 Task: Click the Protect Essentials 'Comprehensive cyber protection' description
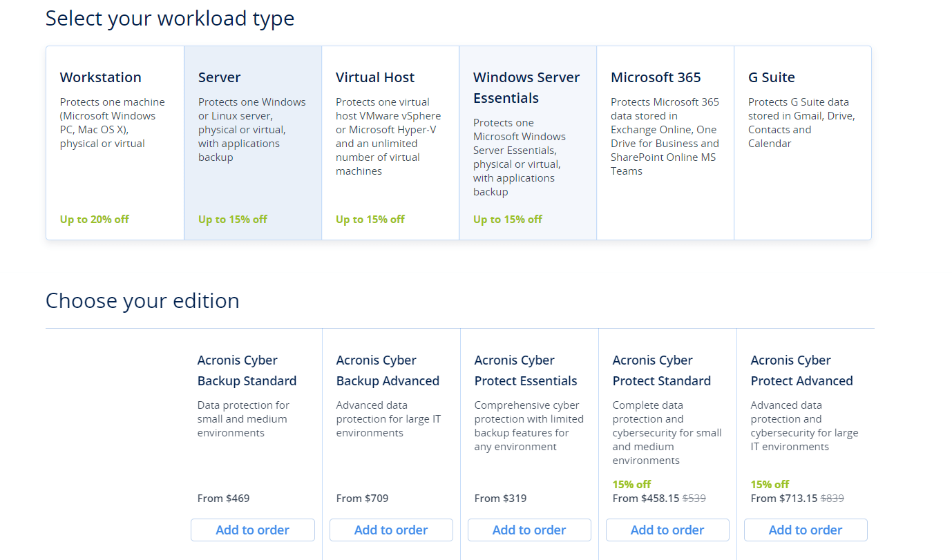[x=529, y=426]
